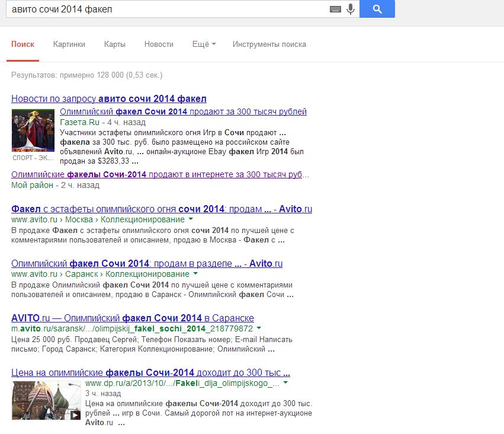504x434 pixels.
Task: Expand the Ещё dropdown menu
Action: [x=204, y=44]
